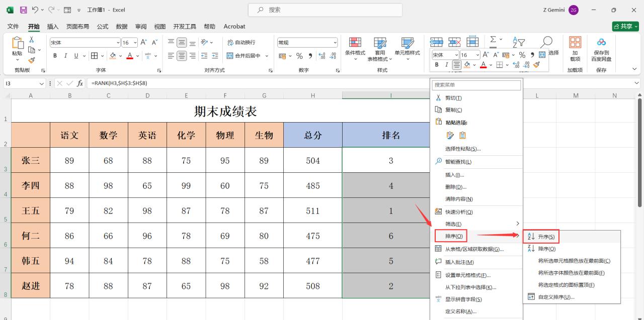Click the Delete Cells icon in the ribbon
644x320 pixels.
click(454, 42)
